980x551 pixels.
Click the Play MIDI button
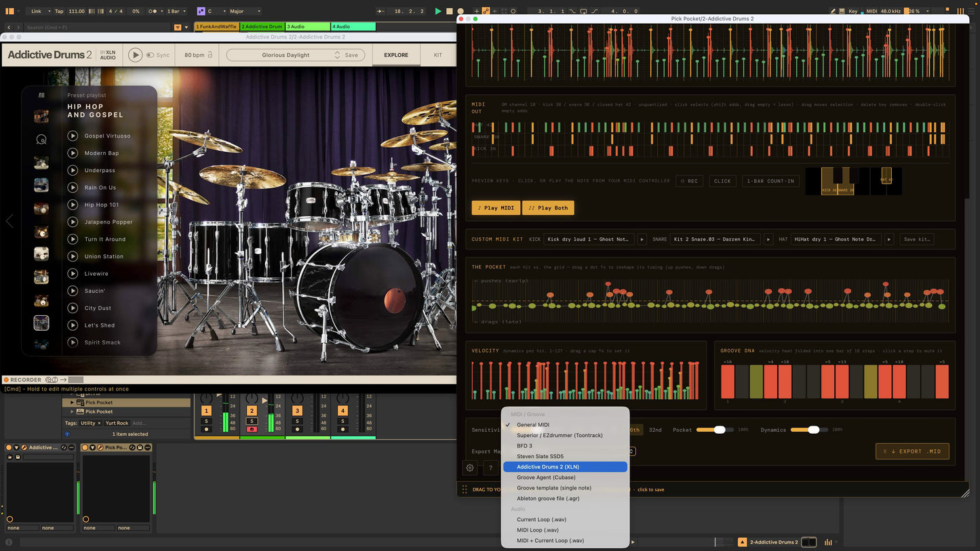496,208
